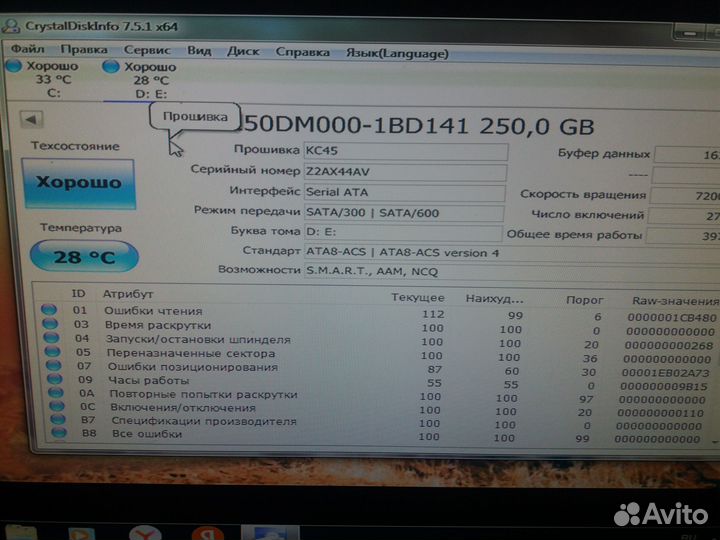Viewport: 720px width, 540px height.
Task: Click the Текущее column header
Action: tap(417, 298)
